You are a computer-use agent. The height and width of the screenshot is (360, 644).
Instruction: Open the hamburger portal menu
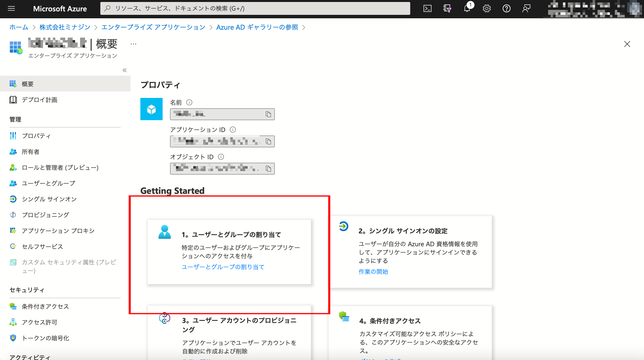[x=12, y=9]
